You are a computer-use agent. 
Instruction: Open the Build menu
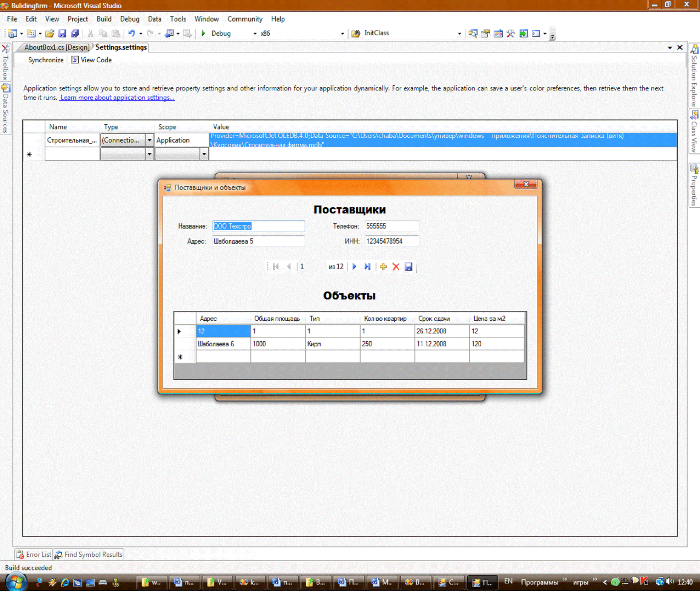click(x=104, y=19)
